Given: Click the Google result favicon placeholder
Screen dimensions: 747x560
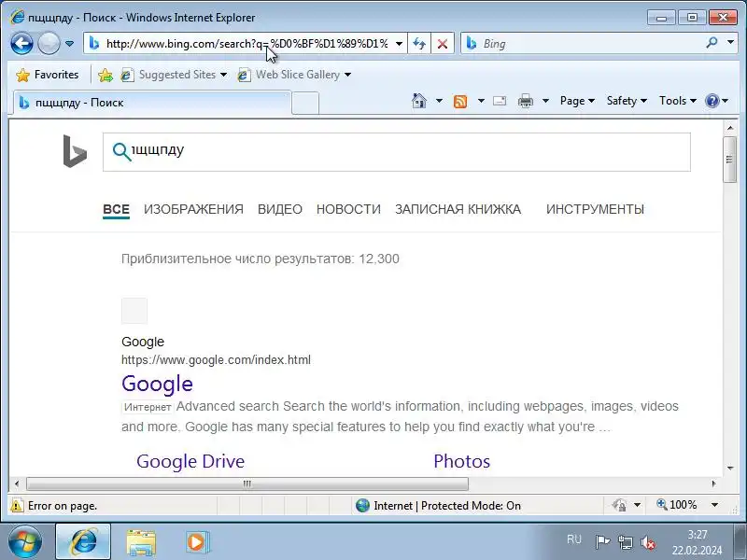Looking at the screenshot, I should tap(134, 311).
